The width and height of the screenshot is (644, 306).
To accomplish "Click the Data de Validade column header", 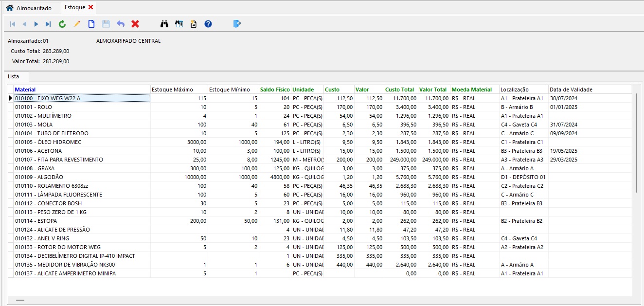I will click(571, 90).
